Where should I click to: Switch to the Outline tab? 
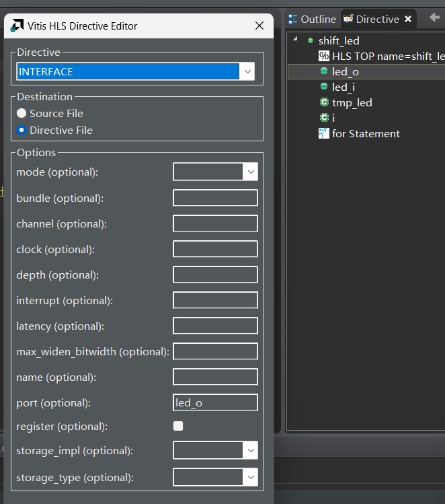pyautogui.click(x=312, y=20)
